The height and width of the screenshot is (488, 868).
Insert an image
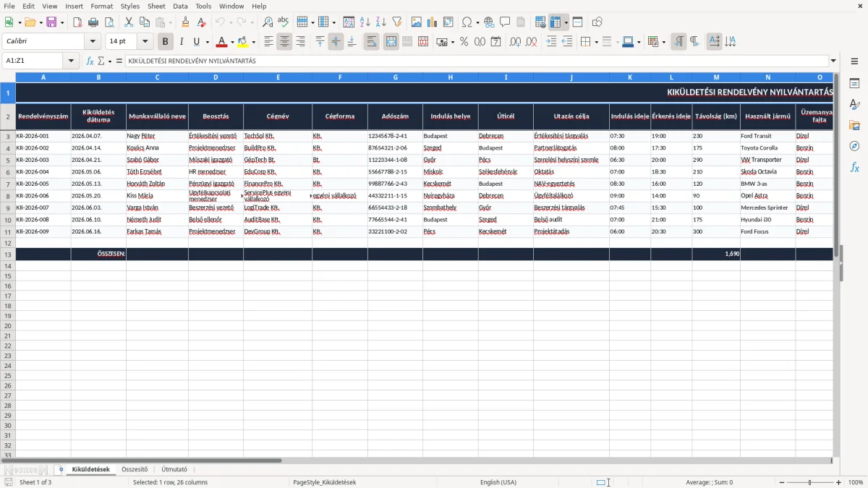pyautogui.click(x=417, y=22)
